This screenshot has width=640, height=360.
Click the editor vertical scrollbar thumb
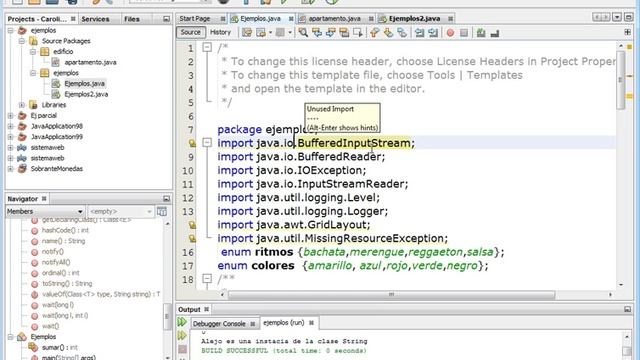[x=620, y=80]
